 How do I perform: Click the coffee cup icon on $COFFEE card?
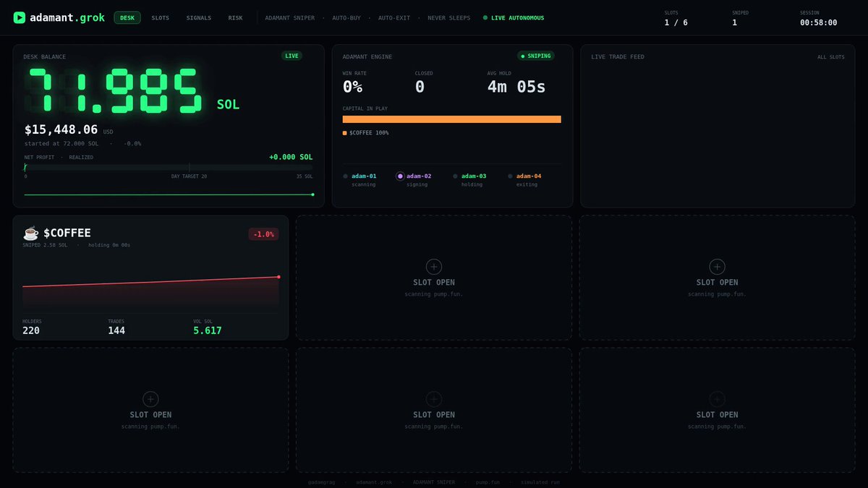click(31, 233)
